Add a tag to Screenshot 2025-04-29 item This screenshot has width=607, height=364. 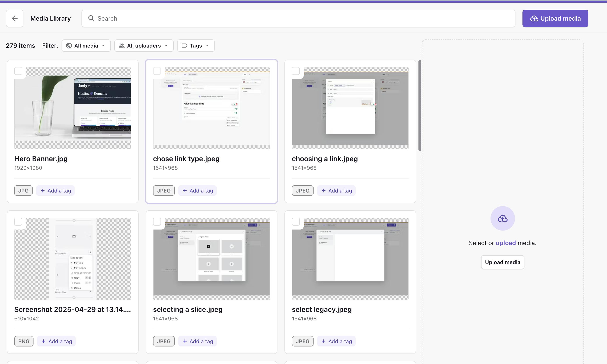56,341
